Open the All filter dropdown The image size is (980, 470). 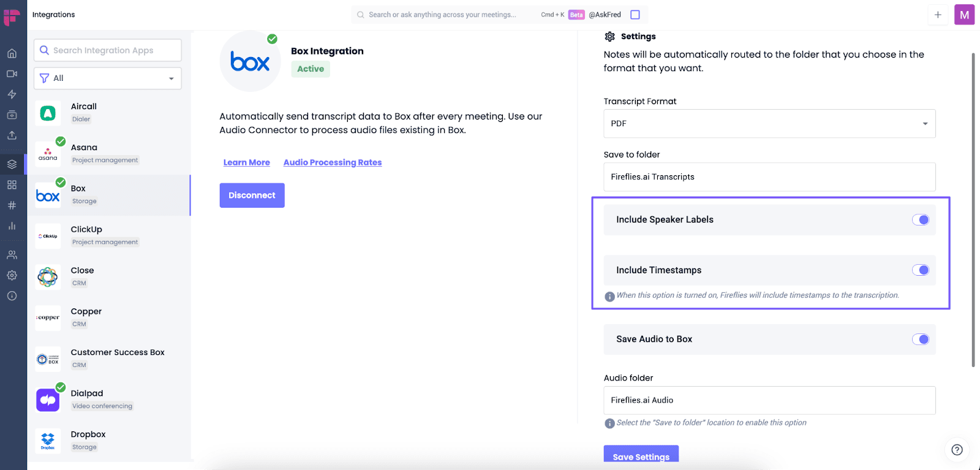pyautogui.click(x=108, y=78)
